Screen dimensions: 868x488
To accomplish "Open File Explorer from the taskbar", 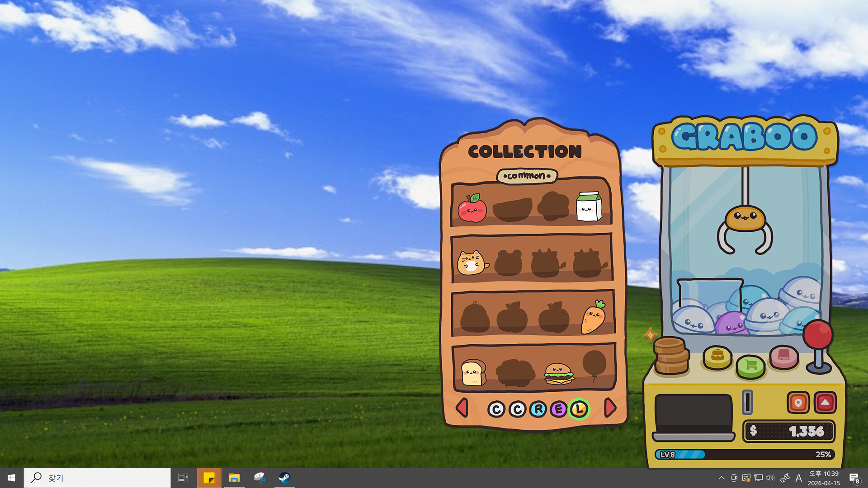I will click(234, 478).
